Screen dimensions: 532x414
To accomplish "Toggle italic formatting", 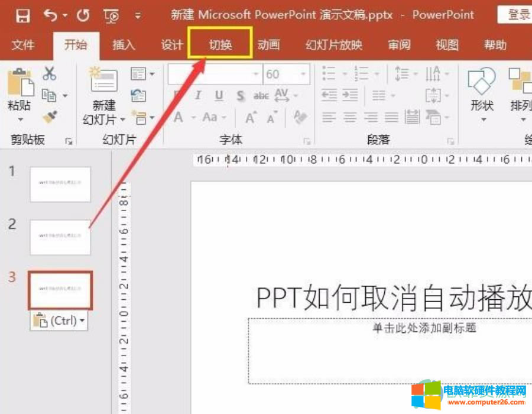I will click(x=198, y=96).
